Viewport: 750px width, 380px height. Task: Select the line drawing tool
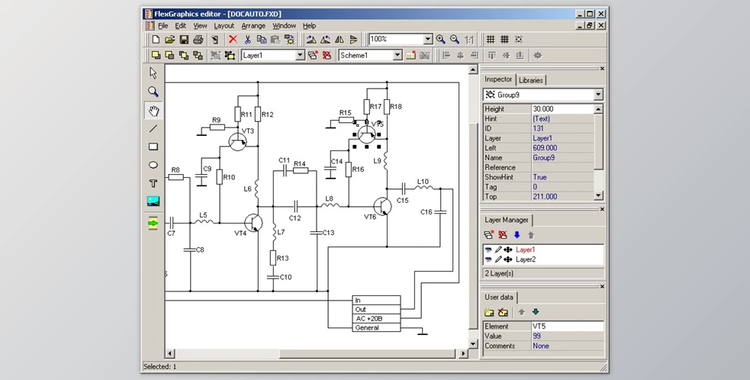point(153,128)
